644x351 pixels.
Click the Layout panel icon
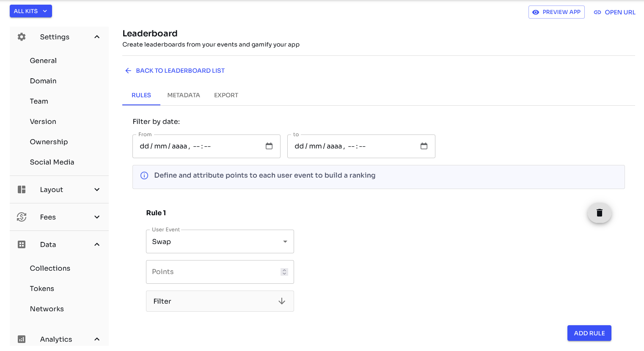(22, 189)
